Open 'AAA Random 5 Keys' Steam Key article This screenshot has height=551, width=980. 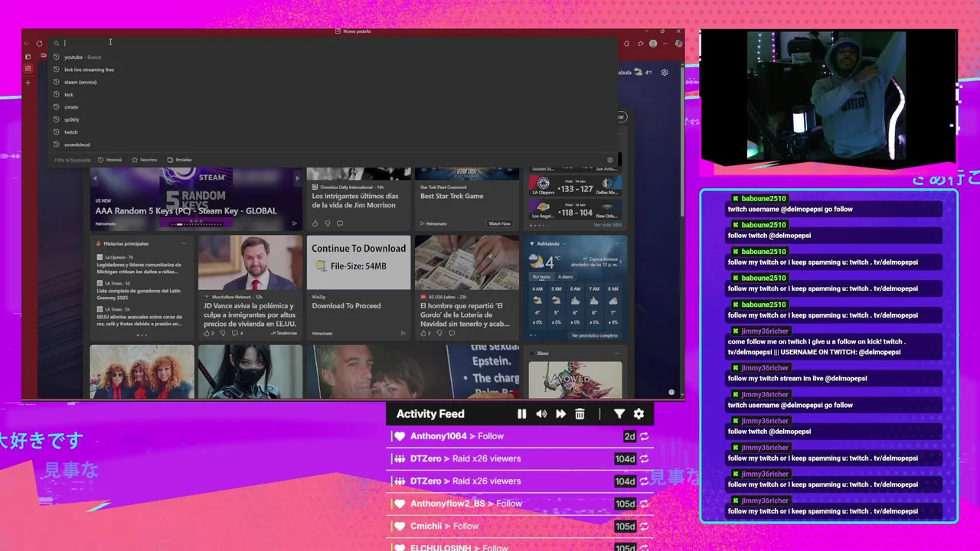pyautogui.click(x=186, y=210)
